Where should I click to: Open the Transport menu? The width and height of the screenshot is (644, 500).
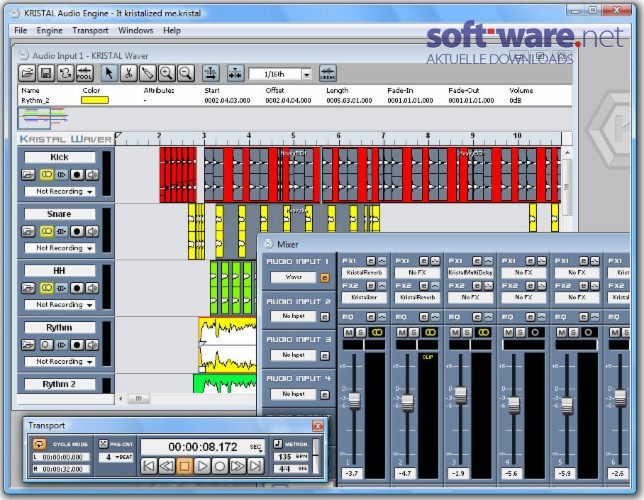point(90,30)
